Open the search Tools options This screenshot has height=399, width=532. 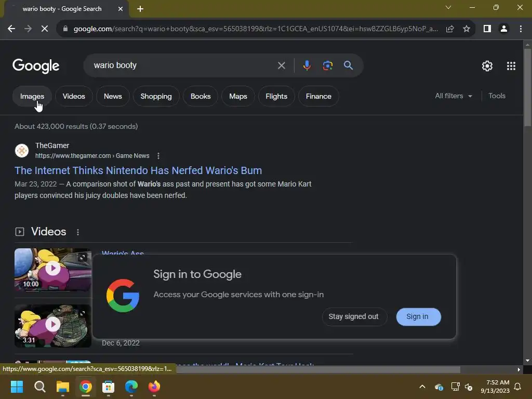pyautogui.click(x=497, y=96)
